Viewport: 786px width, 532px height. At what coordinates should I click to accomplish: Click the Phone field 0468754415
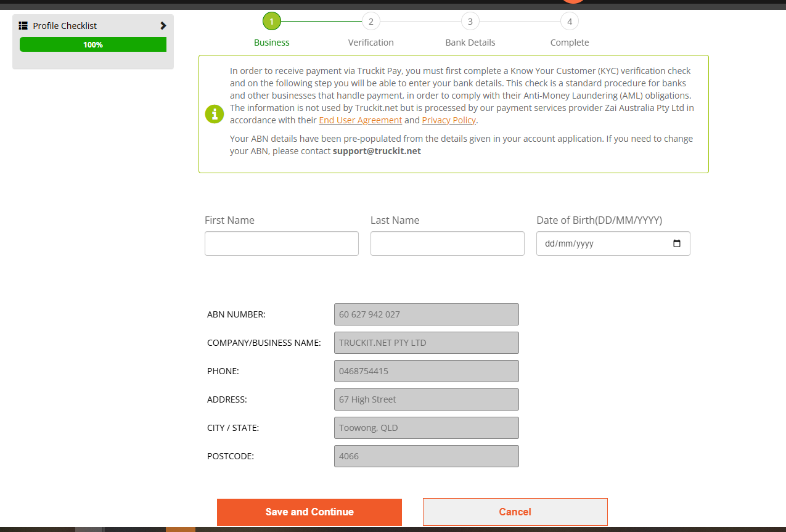click(427, 371)
